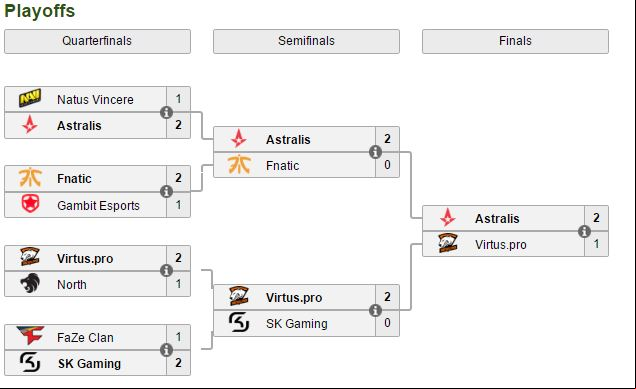This screenshot has width=636, height=389.
Task: Open info icon for the Finals match
Action: (584, 231)
